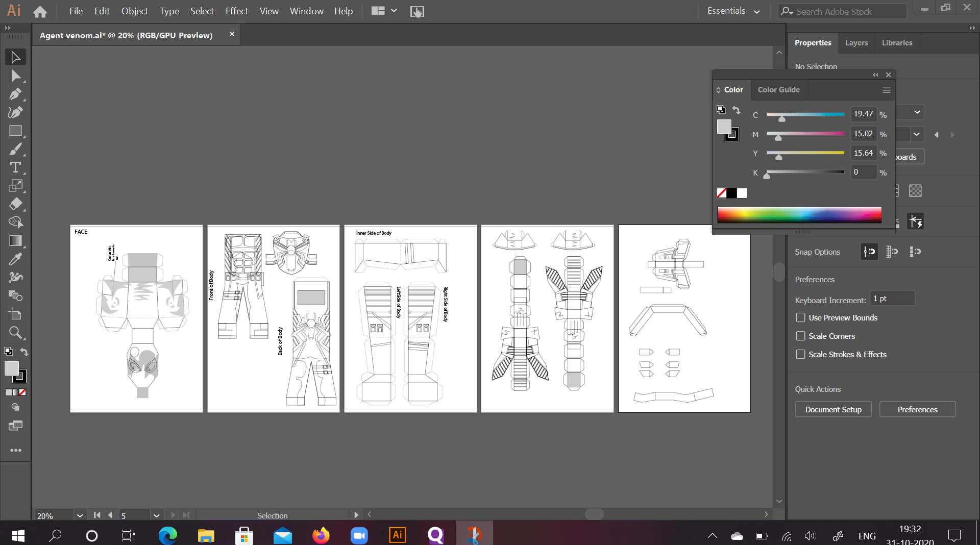Open the File menu
The image size is (980, 545).
(76, 11)
